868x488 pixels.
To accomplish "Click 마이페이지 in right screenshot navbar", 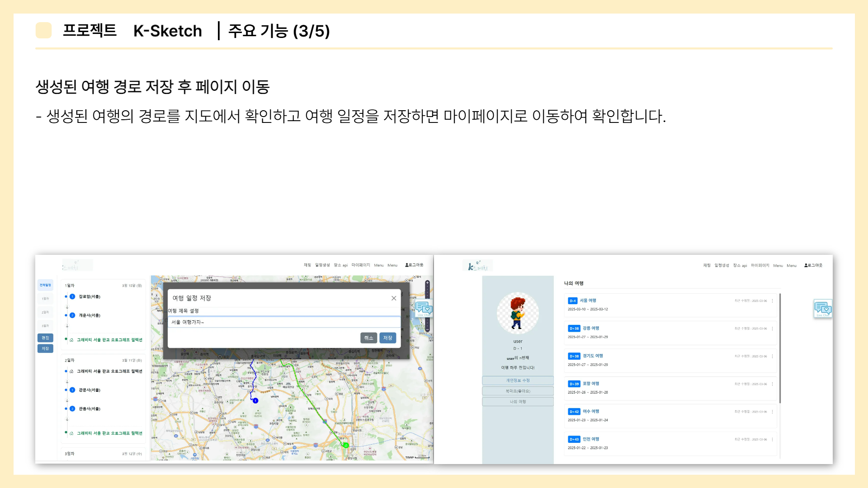I will click(760, 266).
